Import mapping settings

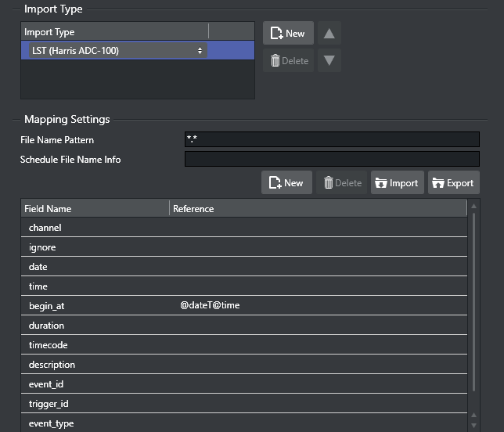click(397, 183)
